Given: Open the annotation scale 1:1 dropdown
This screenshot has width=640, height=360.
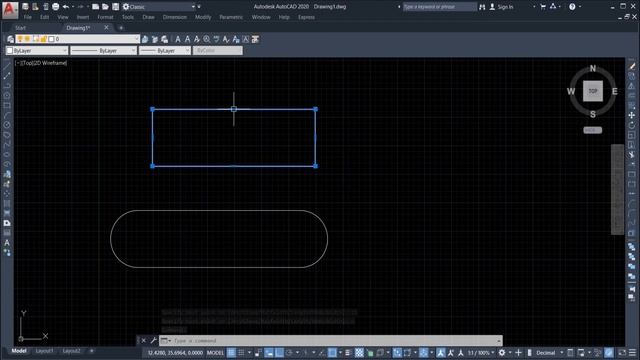Looking at the screenshot, I should click(481, 353).
